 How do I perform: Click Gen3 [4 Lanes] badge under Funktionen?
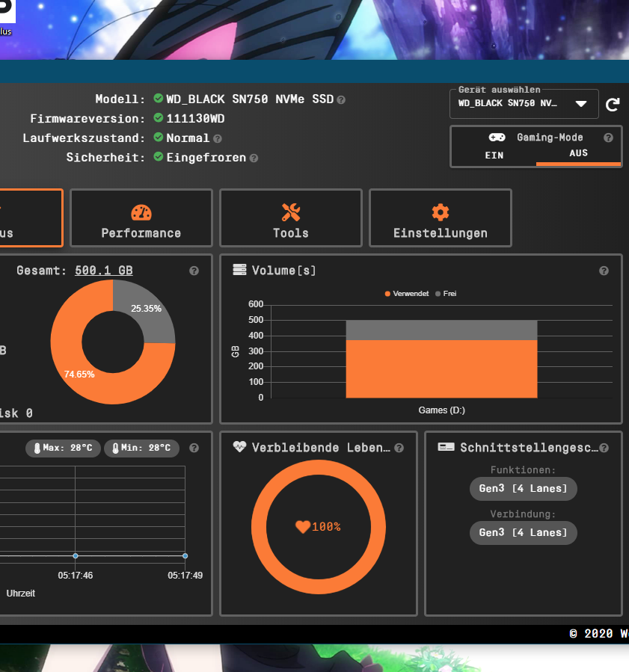tap(523, 489)
